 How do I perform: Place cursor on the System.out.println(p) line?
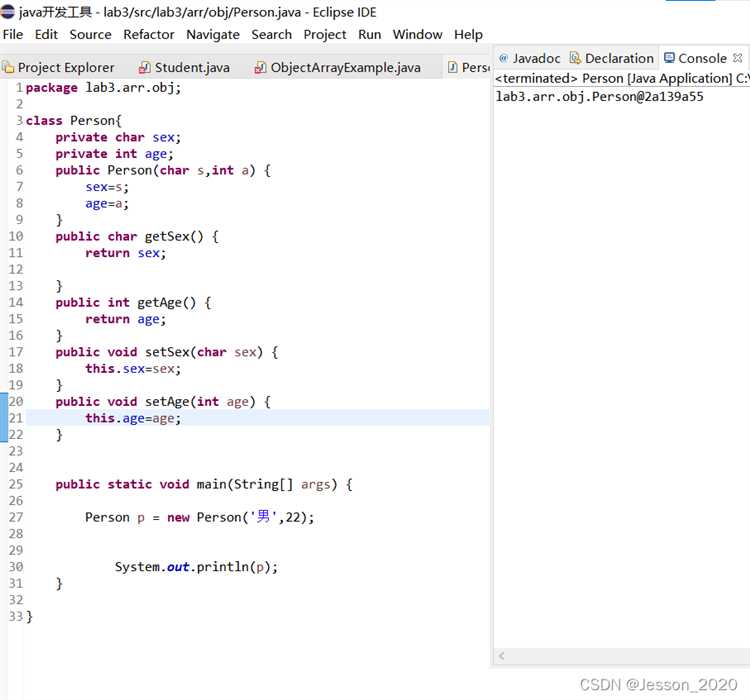tap(196, 567)
